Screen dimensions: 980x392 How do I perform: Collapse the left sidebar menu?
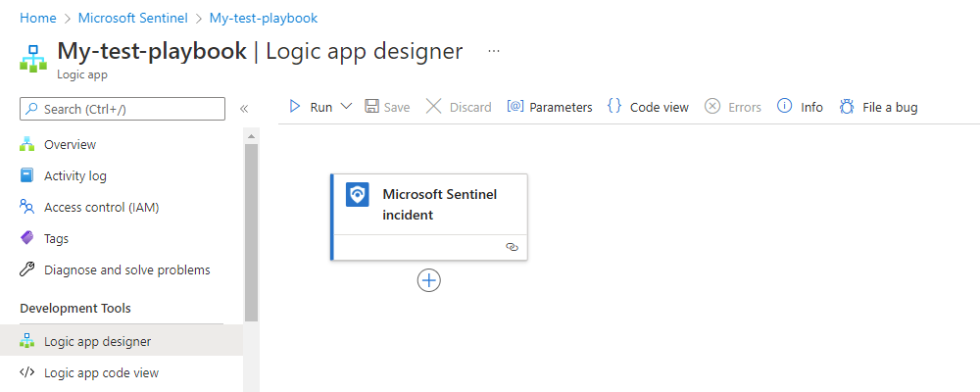pos(244,109)
